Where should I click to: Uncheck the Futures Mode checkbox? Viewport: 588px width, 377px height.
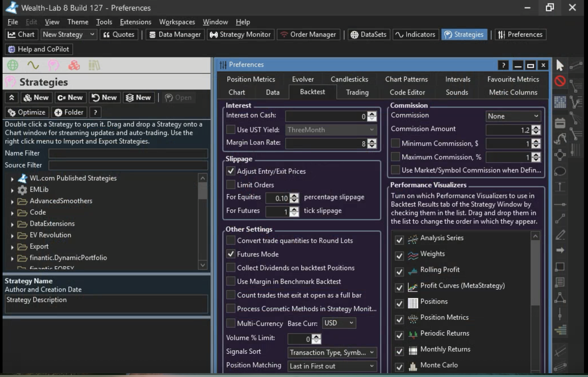click(231, 254)
